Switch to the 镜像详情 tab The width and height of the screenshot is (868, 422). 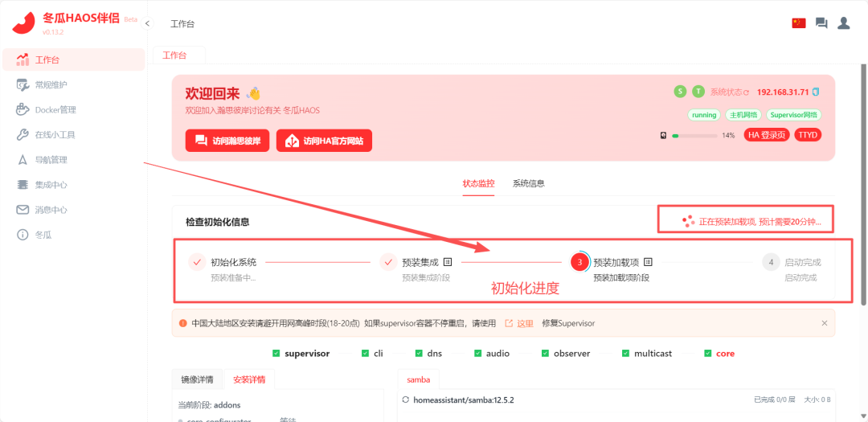tap(197, 379)
